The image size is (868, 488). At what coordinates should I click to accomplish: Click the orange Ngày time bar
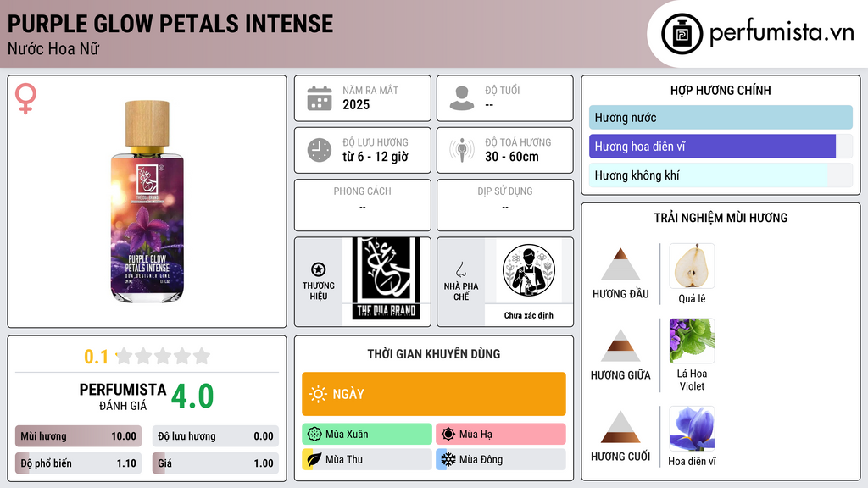[434, 394]
